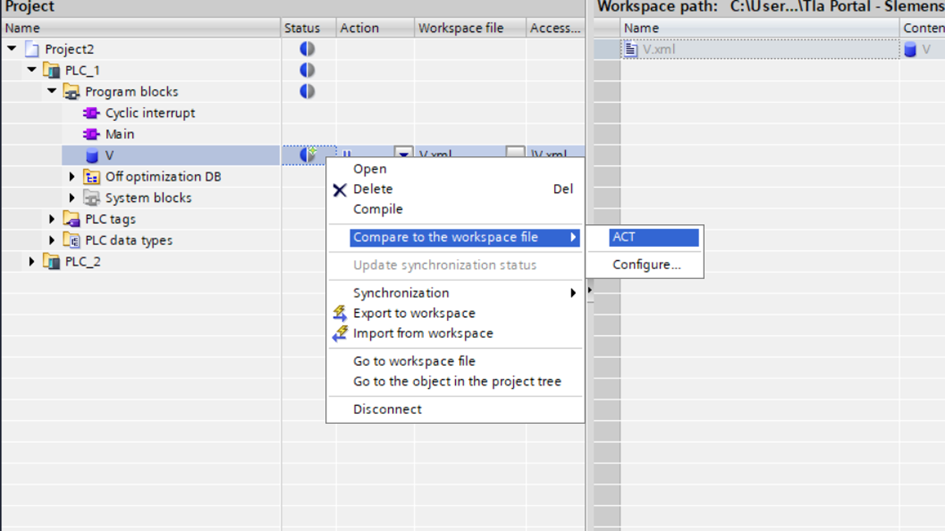Viewport: 945px width, 531px height.
Task: Expand the PLC_2 tree node
Action: 32,262
